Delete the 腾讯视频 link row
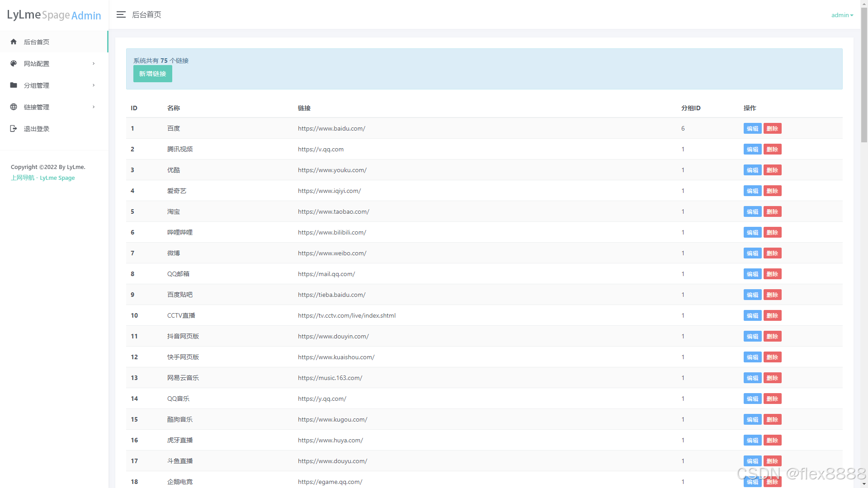Viewport: 868px width, 488px height. click(x=772, y=149)
